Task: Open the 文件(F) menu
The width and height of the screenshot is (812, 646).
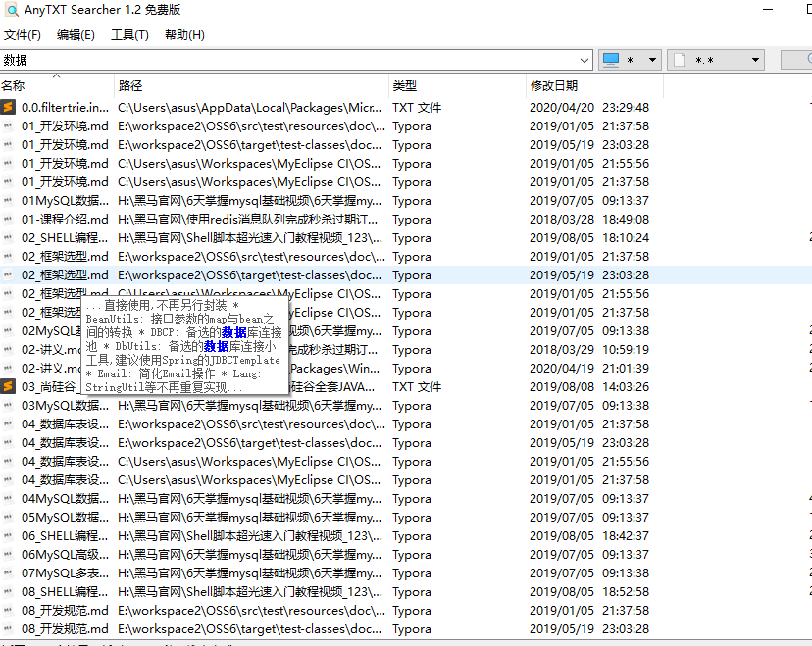Action: pos(23,34)
